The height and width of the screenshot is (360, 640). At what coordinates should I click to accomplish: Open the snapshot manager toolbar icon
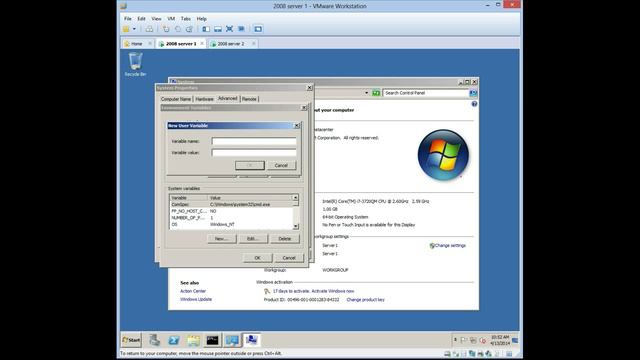pos(189,29)
